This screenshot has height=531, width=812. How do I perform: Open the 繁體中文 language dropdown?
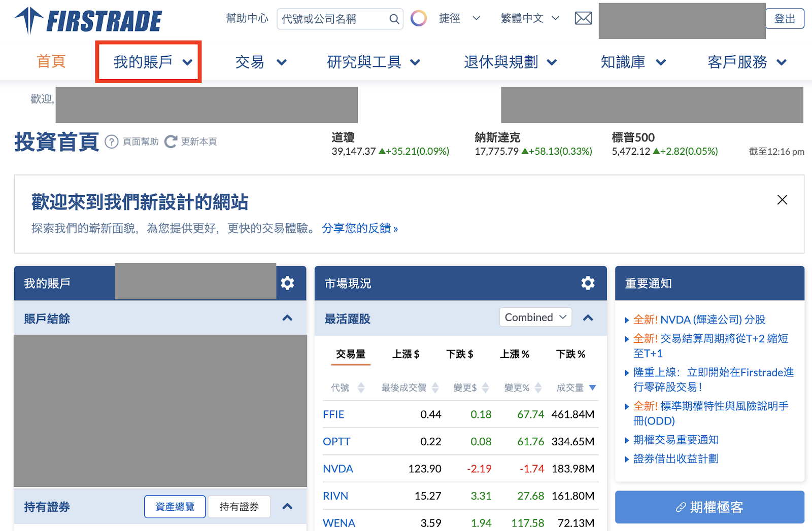pyautogui.click(x=530, y=19)
